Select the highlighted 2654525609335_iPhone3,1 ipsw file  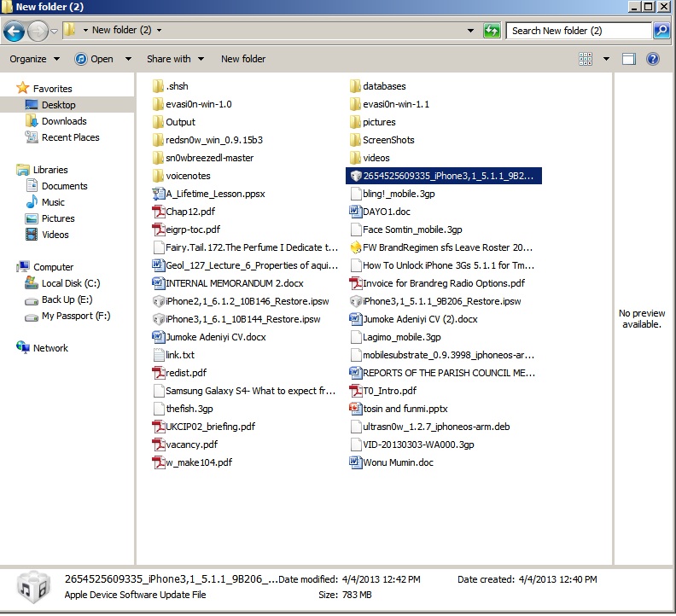[x=444, y=176]
